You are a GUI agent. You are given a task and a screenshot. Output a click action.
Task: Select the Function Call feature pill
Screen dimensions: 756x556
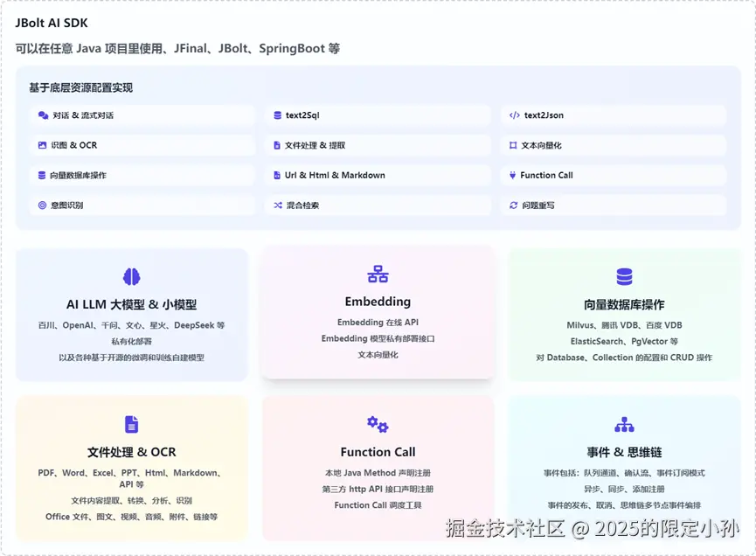[x=614, y=175]
